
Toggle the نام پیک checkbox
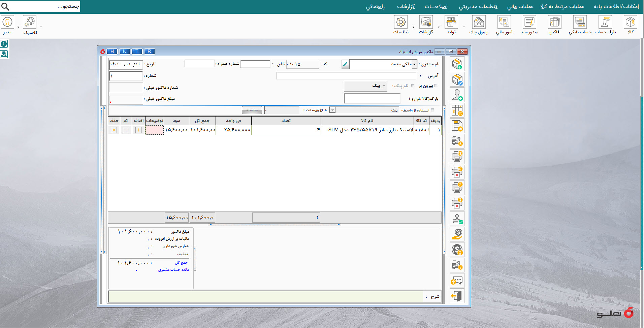coord(413,86)
